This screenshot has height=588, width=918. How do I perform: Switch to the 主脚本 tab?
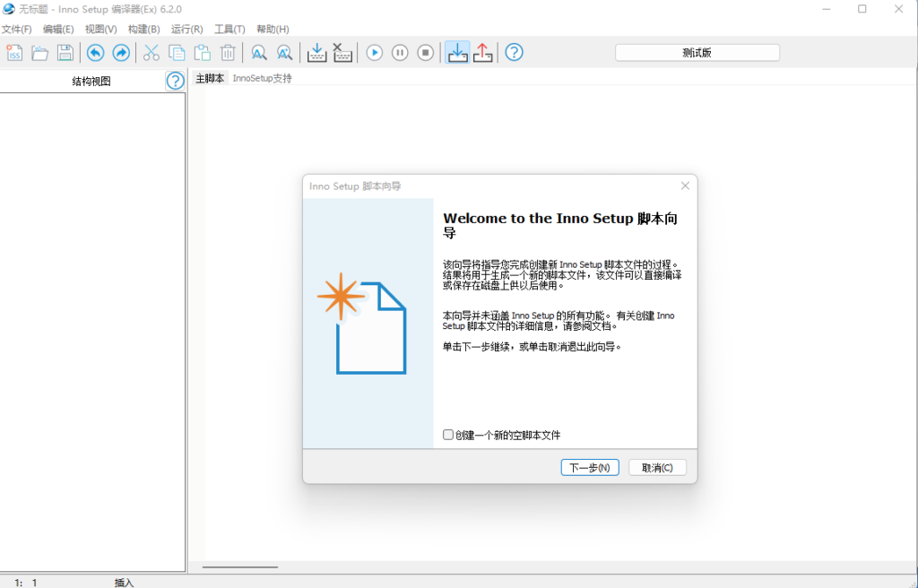(208, 77)
